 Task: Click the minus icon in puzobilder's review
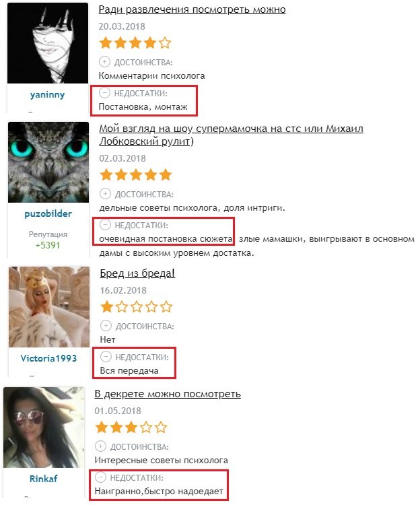coord(105,224)
